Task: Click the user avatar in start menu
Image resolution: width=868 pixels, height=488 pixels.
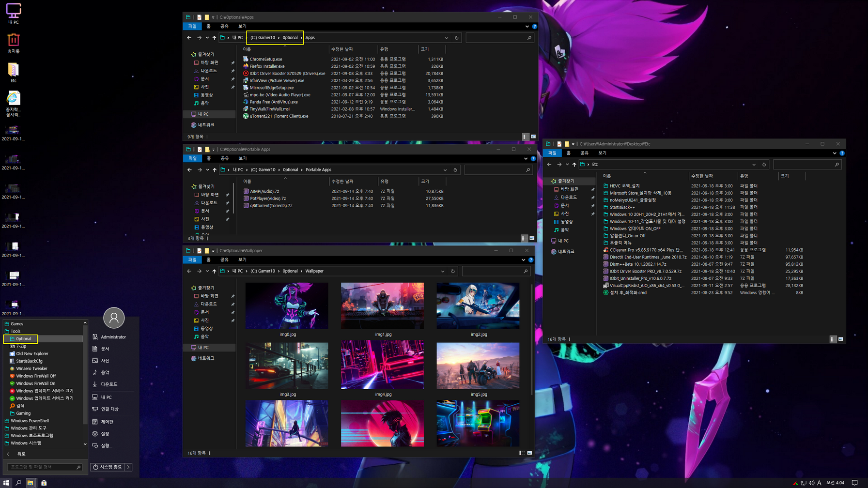Action: pyautogui.click(x=114, y=318)
